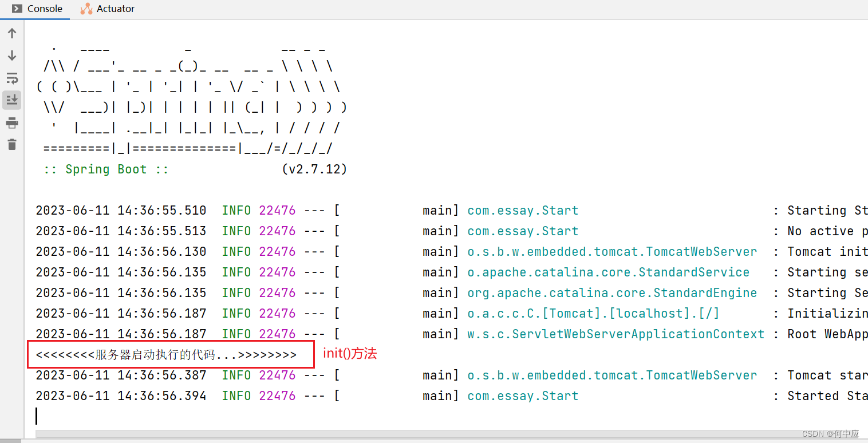Click the '服务器启动执行的代码' output line
This screenshot has width=868, height=443.
(166, 355)
